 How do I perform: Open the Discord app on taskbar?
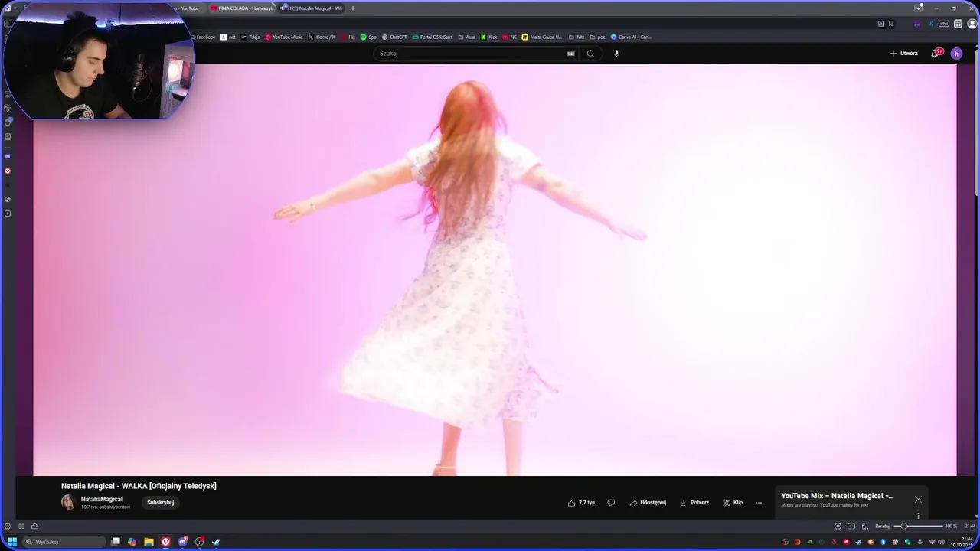[x=182, y=542]
